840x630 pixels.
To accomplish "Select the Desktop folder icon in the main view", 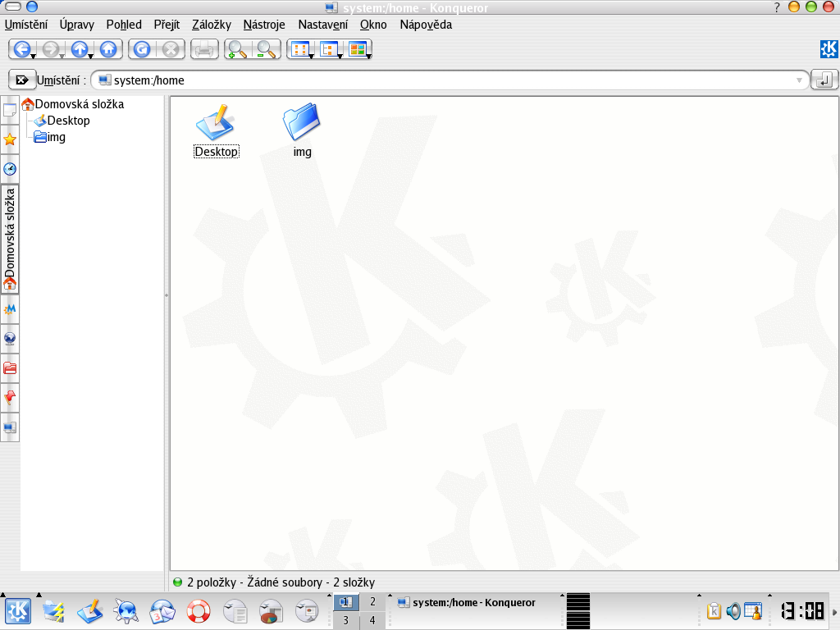I will click(x=216, y=122).
